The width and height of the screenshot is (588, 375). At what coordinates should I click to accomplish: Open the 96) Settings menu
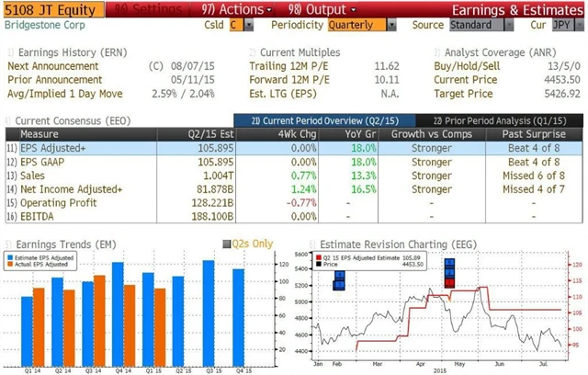point(148,9)
